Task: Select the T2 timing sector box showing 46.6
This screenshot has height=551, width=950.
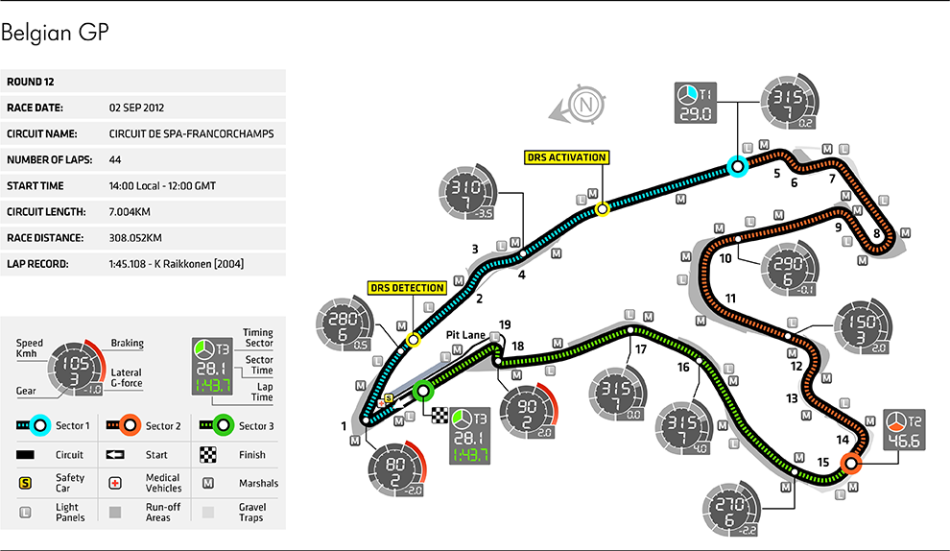Action: [x=902, y=430]
